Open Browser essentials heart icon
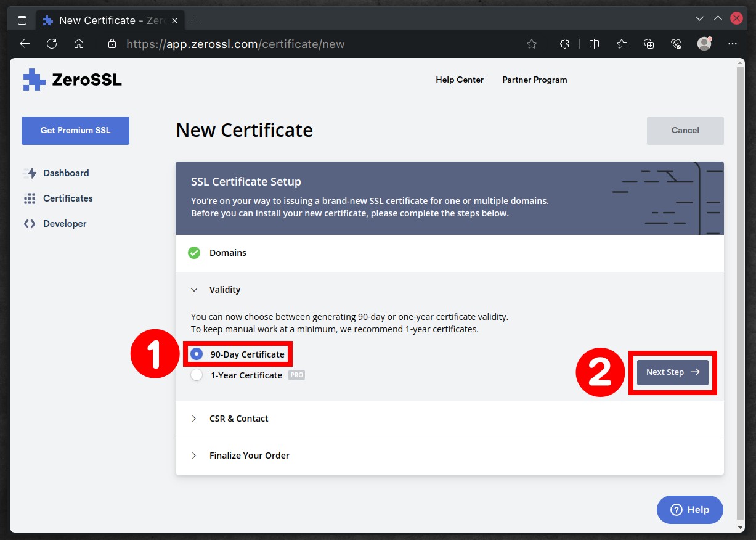Viewport: 756px width, 540px height. 676,44
